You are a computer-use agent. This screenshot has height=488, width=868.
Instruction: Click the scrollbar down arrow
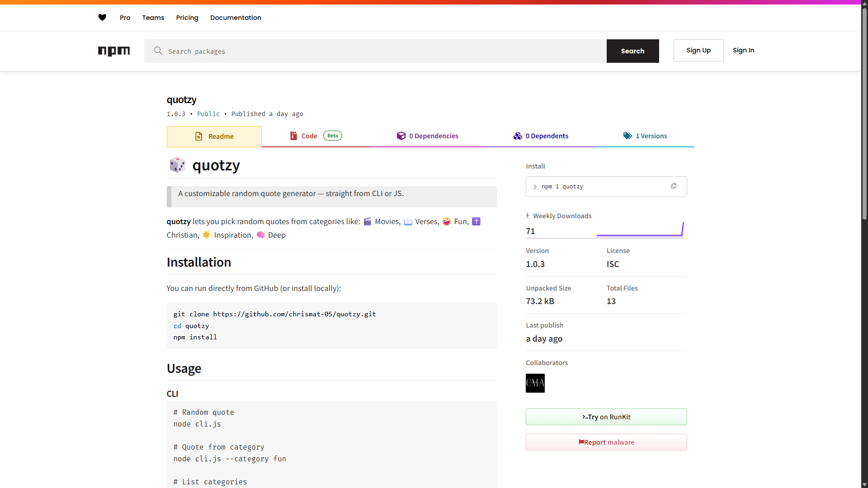[864, 485]
